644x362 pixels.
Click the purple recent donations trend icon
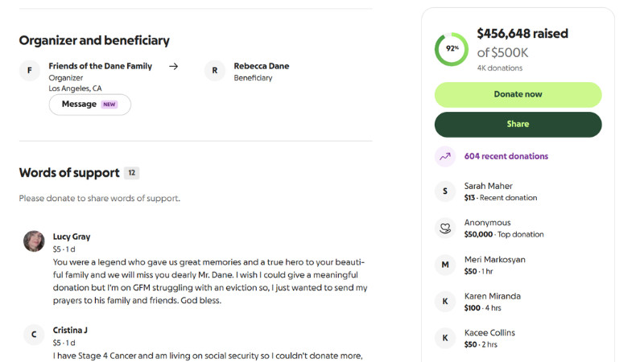[x=445, y=157]
